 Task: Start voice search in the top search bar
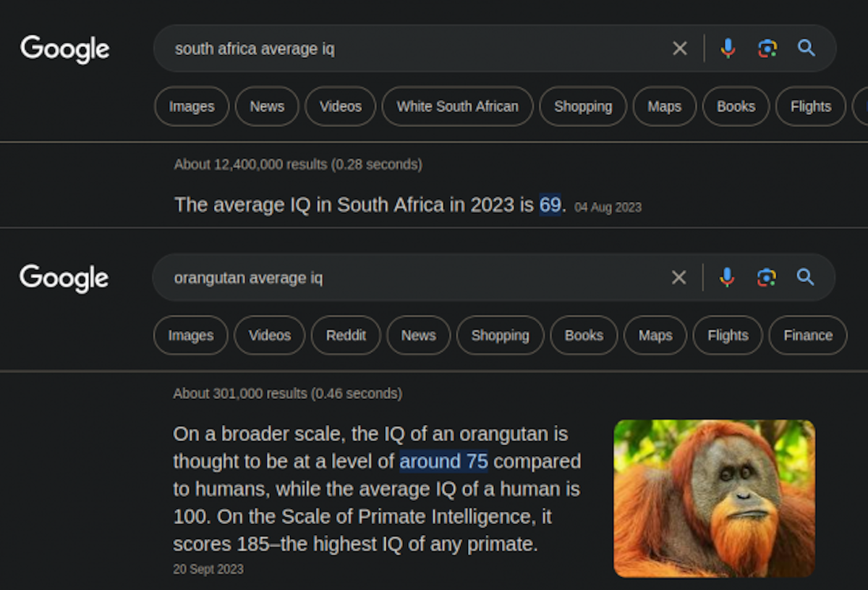click(728, 49)
